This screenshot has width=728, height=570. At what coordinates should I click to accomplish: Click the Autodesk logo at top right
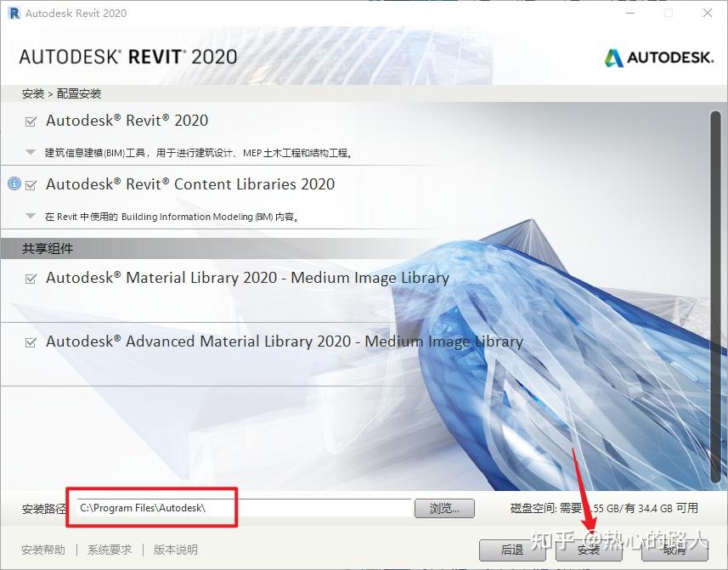click(659, 59)
